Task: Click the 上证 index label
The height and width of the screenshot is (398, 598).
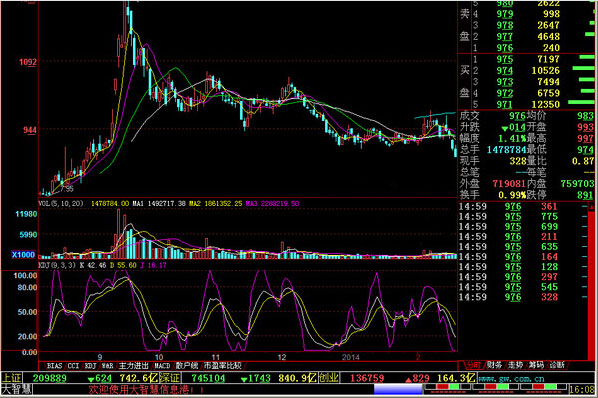Action: point(11,378)
